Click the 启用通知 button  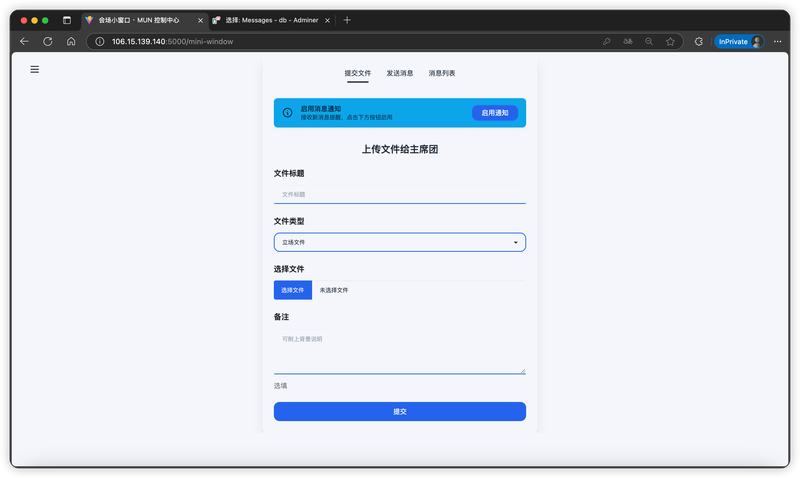coord(495,113)
